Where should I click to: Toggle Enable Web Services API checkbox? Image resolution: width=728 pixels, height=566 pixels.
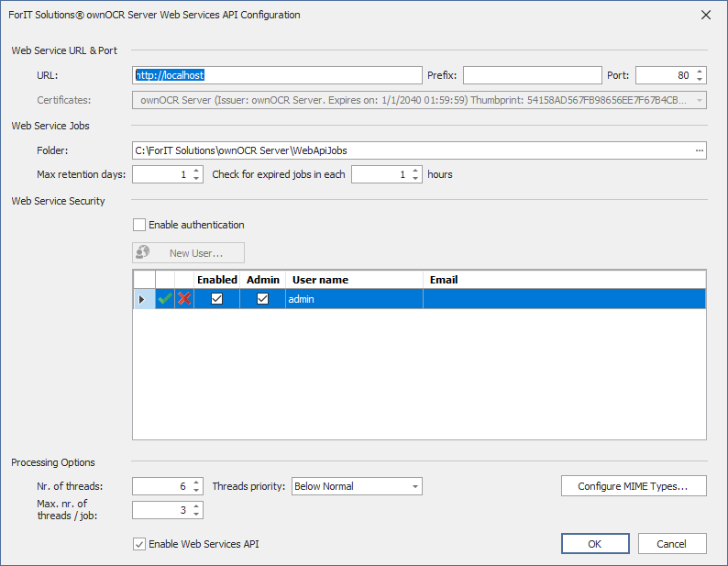pos(139,544)
